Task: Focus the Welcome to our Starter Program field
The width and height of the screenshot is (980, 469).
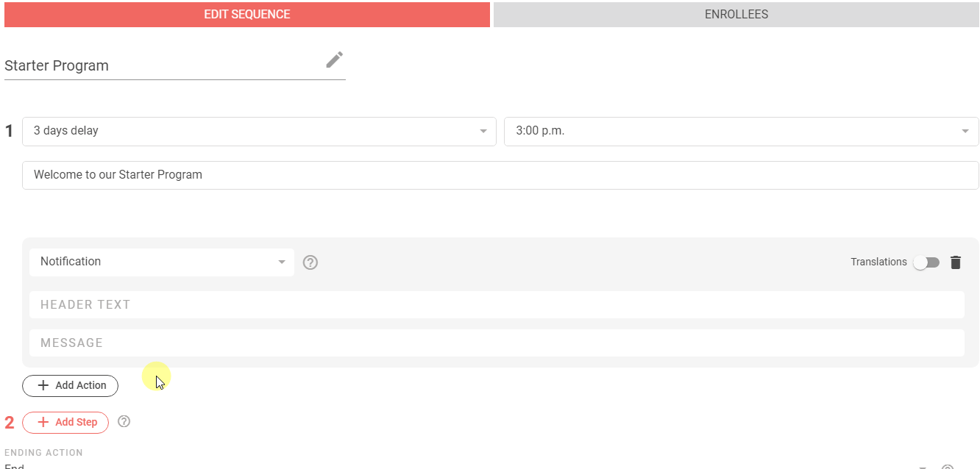Action: 500,176
